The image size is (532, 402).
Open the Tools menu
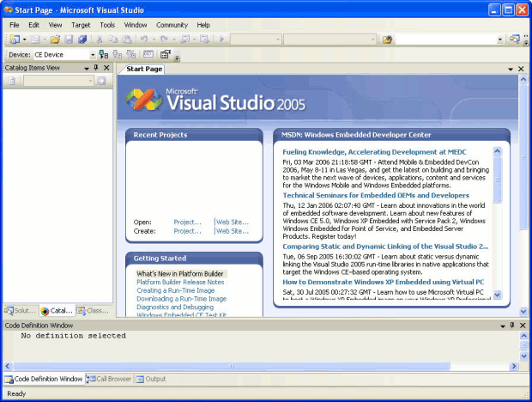[107, 25]
